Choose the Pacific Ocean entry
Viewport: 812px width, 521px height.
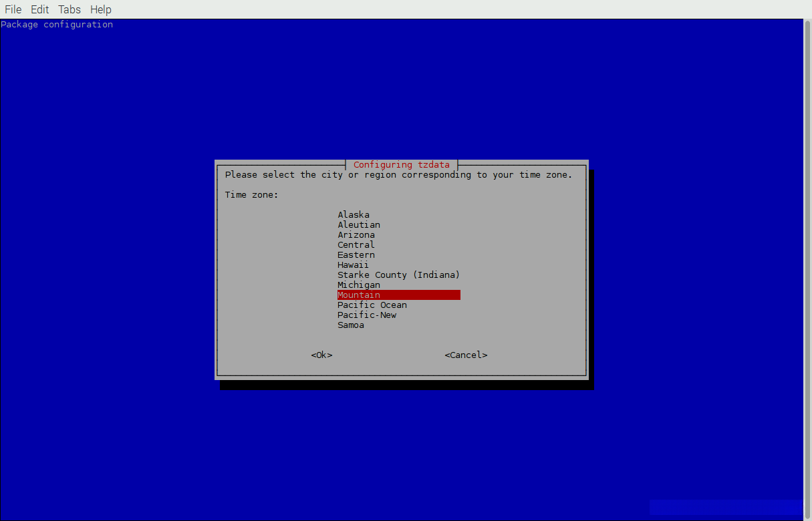coord(372,305)
